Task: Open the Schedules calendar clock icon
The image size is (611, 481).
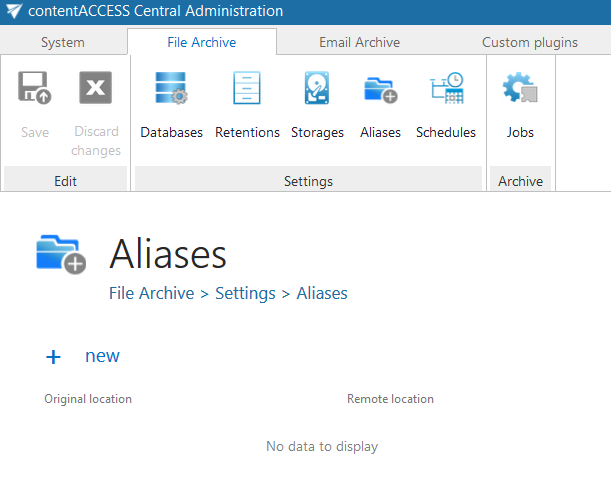Action: [x=447, y=88]
